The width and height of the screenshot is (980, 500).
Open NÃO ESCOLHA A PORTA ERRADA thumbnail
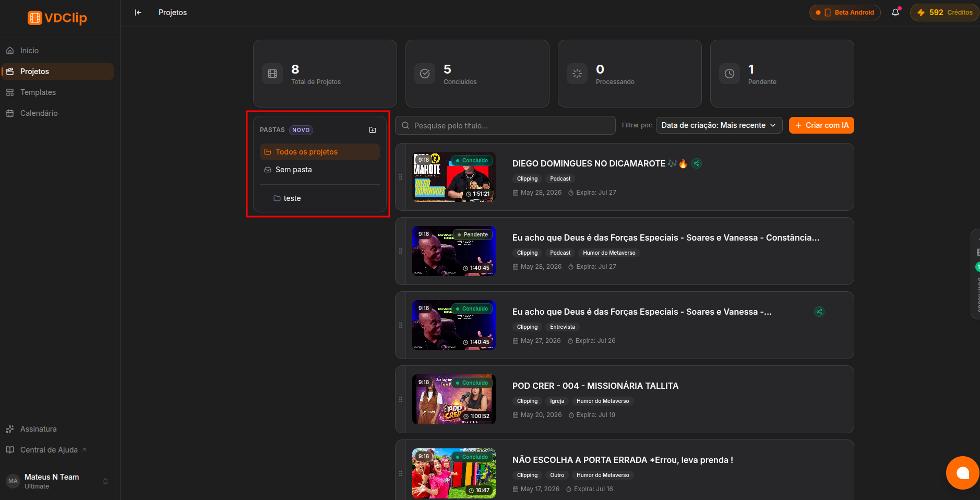tap(454, 473)
